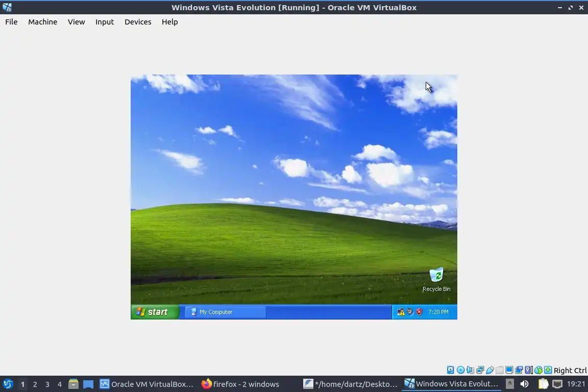The width and height of the screenshot is (588, 392).
Task: Open the Input menu
Action: pos(104,22)
